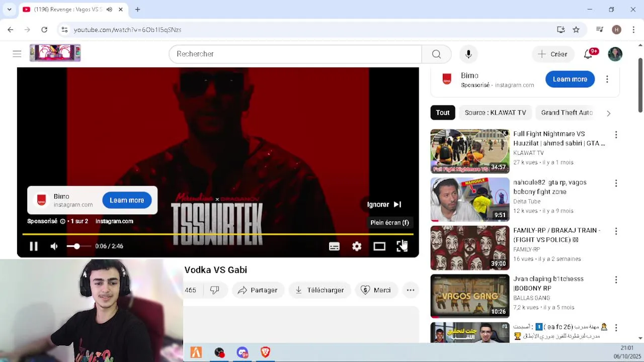This screenshot has width=644, height=362.
Task: Show more filter chips with arrow
Action: click(608, 113)
